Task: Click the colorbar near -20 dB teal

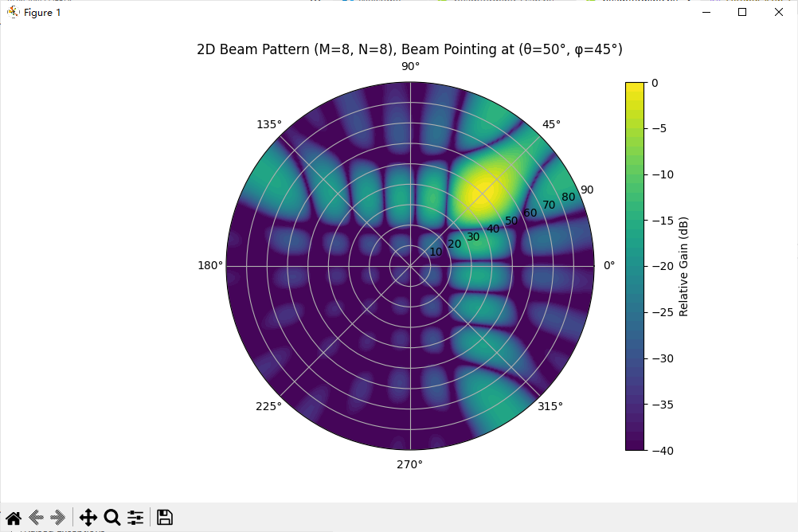Action: point(635,266)
